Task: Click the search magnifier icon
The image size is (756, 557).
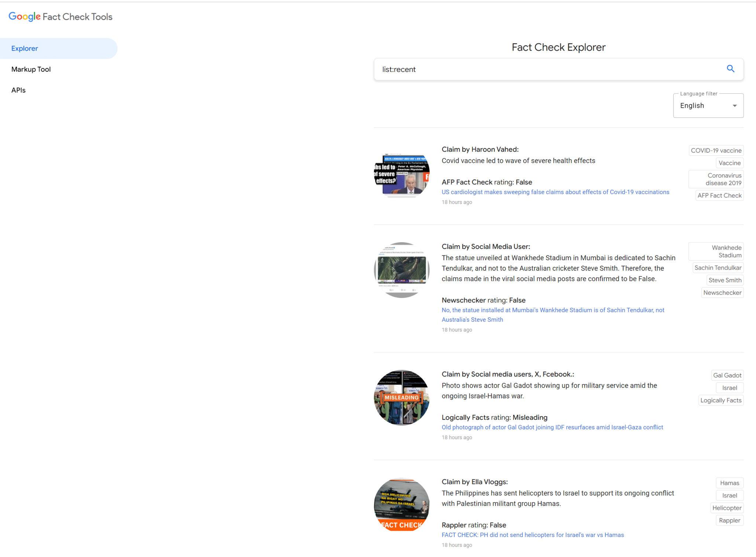Action: [x=731, y=69]
